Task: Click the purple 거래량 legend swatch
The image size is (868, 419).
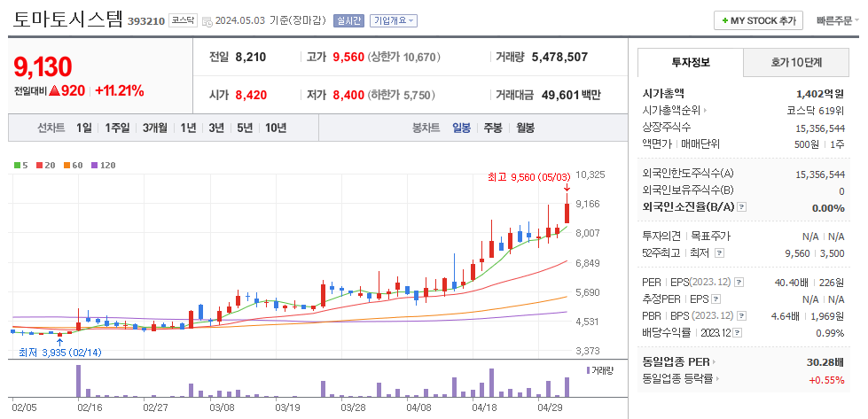Action: [588, 369]
